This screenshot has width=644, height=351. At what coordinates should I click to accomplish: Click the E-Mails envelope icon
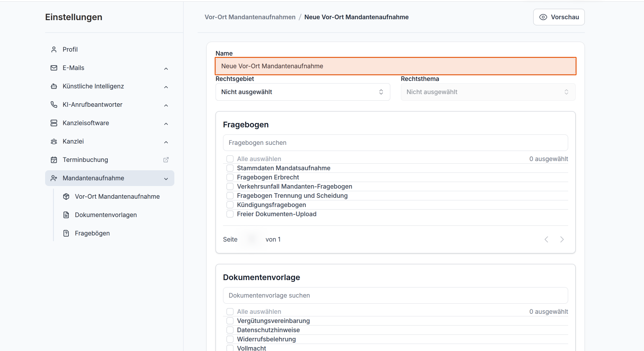(x=54, y=68)
